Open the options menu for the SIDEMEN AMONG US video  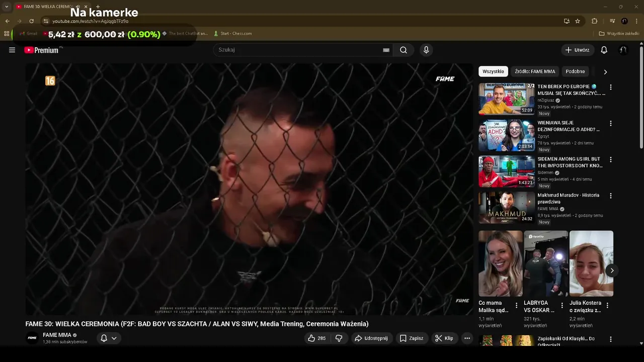pyautogui.click(x=611, y=159)
